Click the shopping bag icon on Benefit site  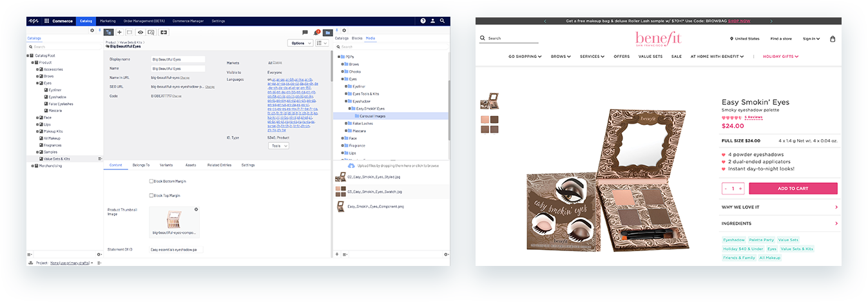[x=833, y=39]
